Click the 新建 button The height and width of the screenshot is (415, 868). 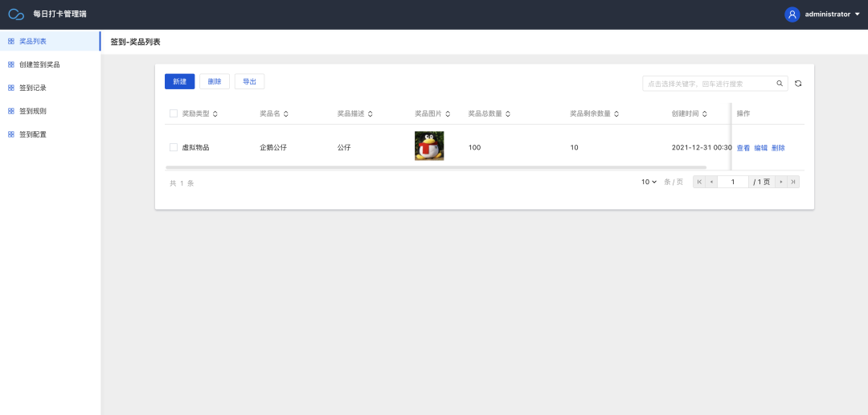(x=179, y=81)
